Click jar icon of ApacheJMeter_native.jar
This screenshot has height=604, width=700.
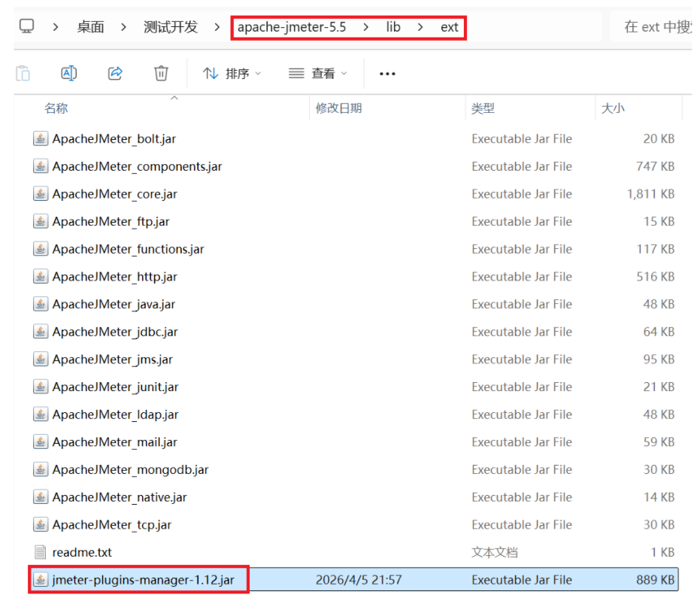coord(41,497)
